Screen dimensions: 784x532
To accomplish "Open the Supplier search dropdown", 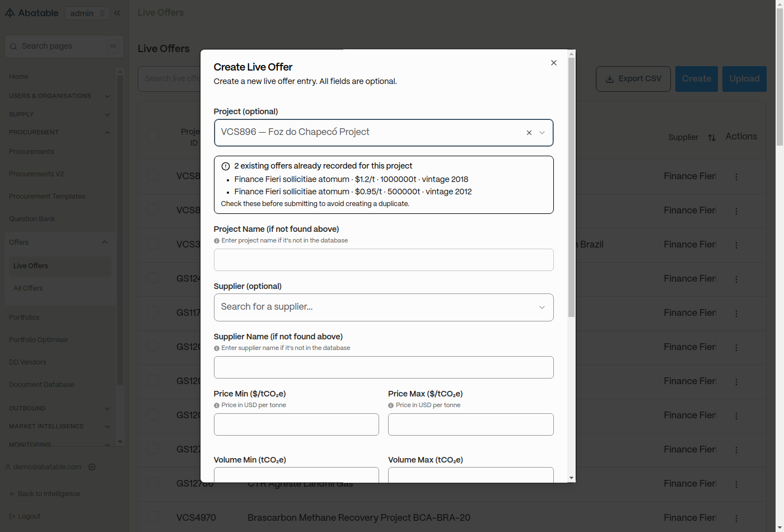I will point(384,307).
